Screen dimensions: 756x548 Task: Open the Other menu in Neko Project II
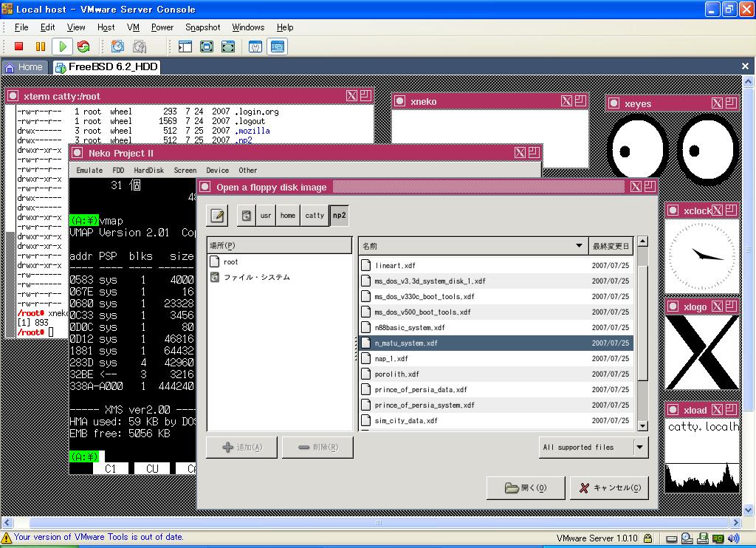[248, 171]
